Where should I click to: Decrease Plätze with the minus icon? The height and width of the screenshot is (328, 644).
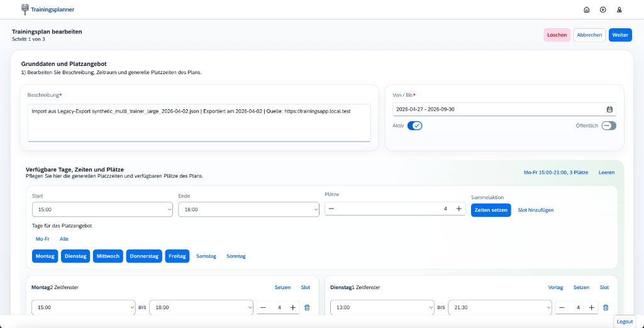tap(331, 209)
